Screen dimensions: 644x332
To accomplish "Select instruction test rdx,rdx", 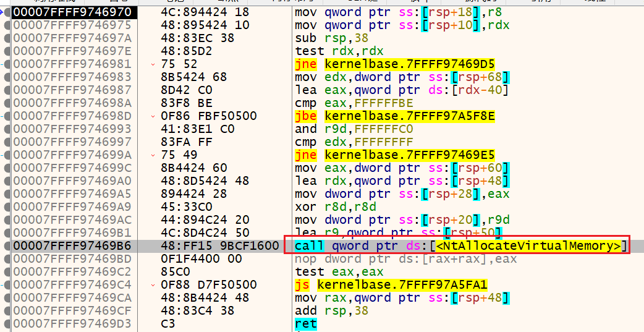I will tap(339, 51).
